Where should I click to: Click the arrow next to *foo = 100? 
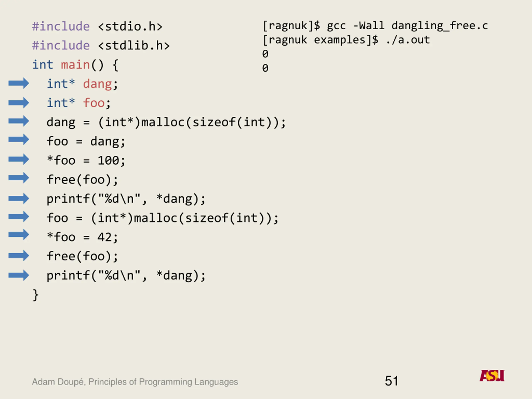19,159
